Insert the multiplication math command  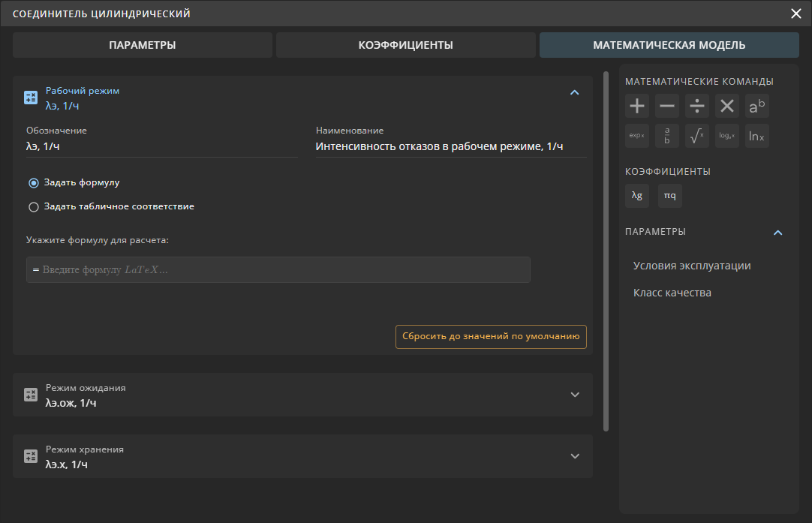click(x=727, y=106)
